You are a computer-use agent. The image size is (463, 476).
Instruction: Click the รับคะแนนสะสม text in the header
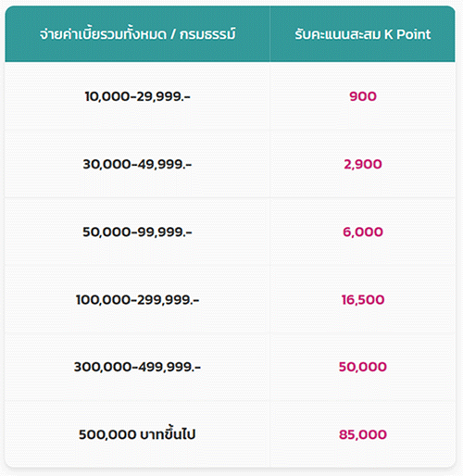tap(338, 34)
